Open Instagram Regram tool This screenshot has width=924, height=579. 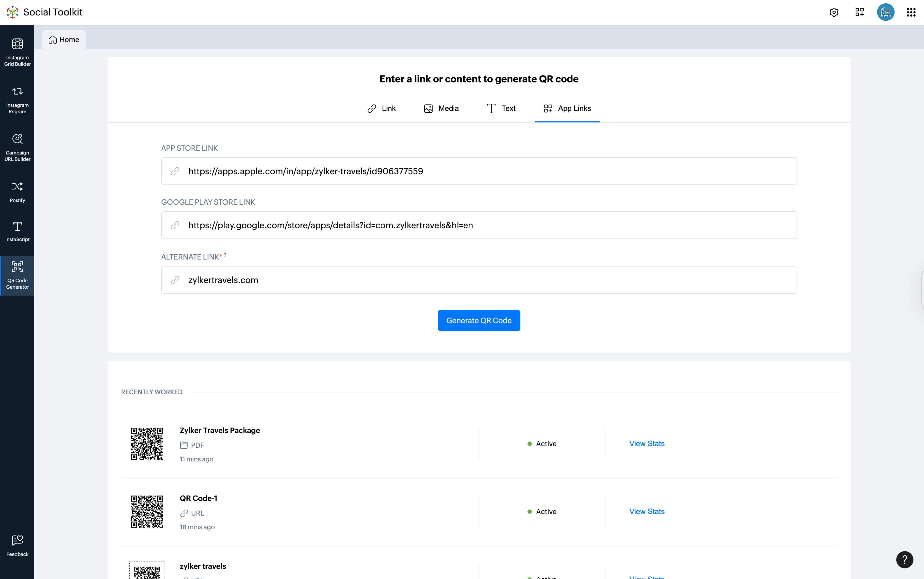[x=17, y=100]
